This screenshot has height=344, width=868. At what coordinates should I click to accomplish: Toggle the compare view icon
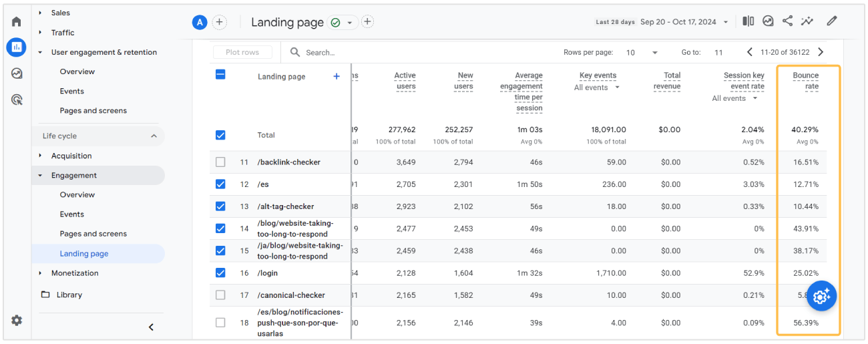(748, 21)
